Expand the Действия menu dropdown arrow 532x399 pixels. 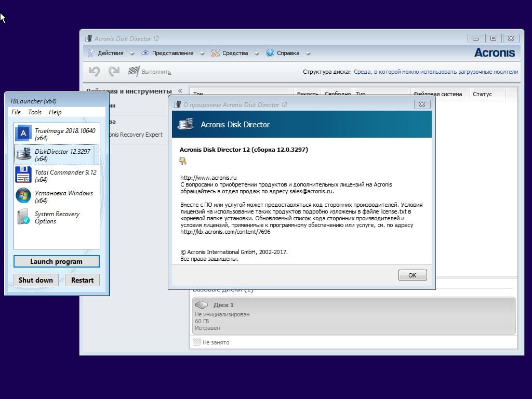click(131, 54)
